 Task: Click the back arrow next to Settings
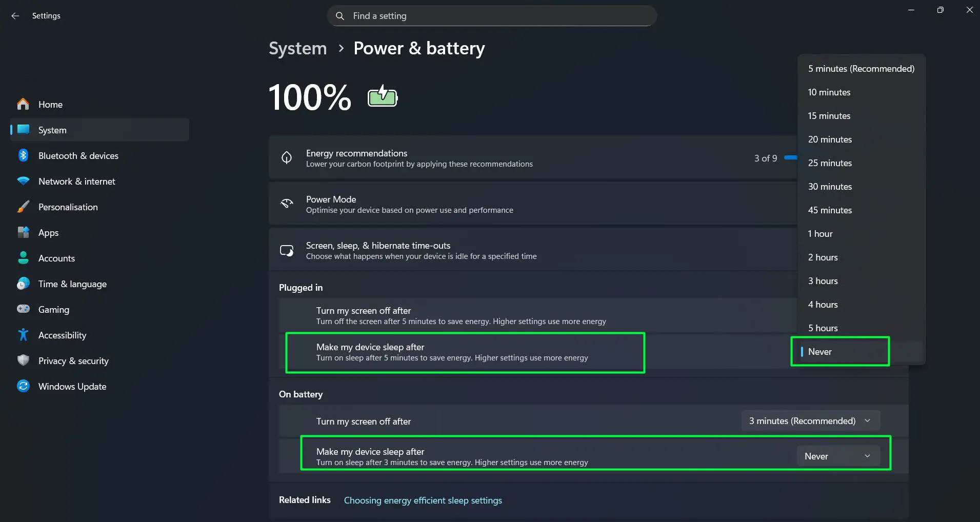tap(15, 15)
